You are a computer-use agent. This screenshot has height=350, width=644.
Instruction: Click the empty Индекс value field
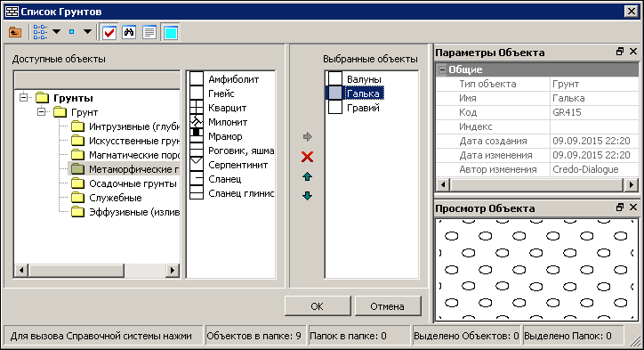pos(594,126)
